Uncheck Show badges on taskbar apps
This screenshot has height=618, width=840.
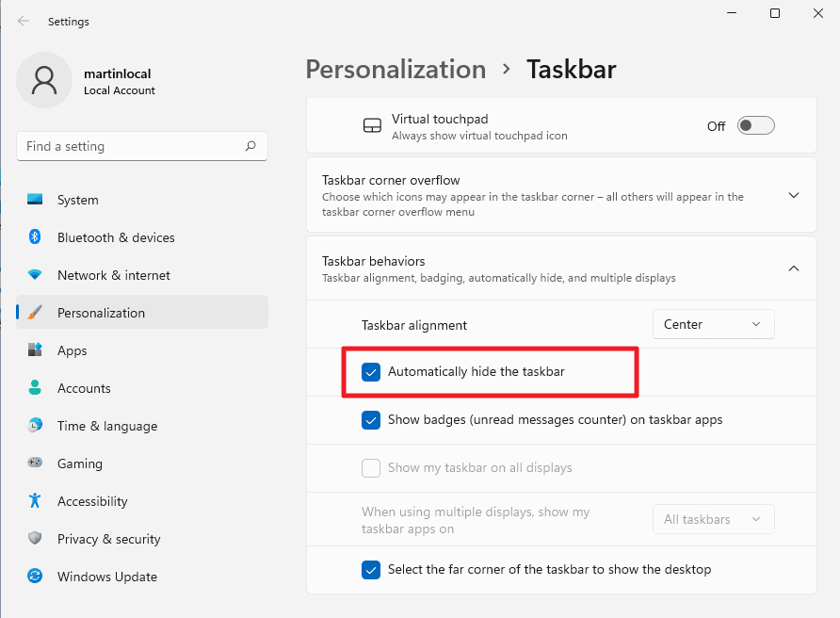click(371, 420)
